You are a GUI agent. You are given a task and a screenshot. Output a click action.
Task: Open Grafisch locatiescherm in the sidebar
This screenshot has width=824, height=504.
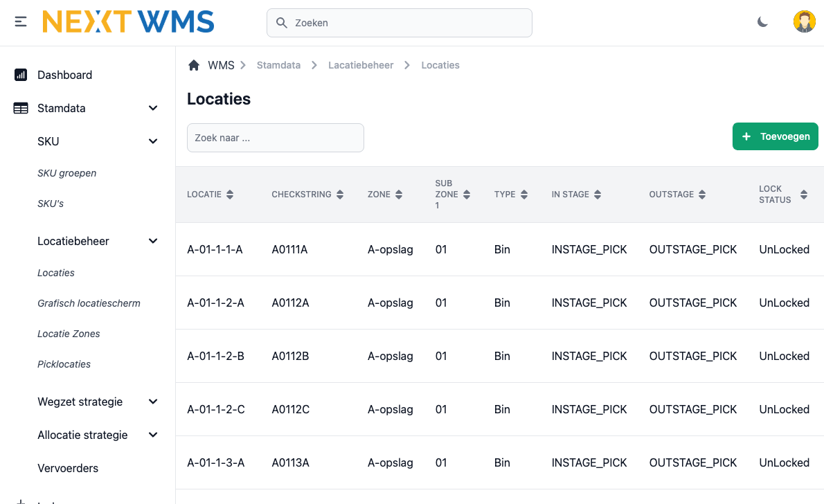click(x=89, y=303)
